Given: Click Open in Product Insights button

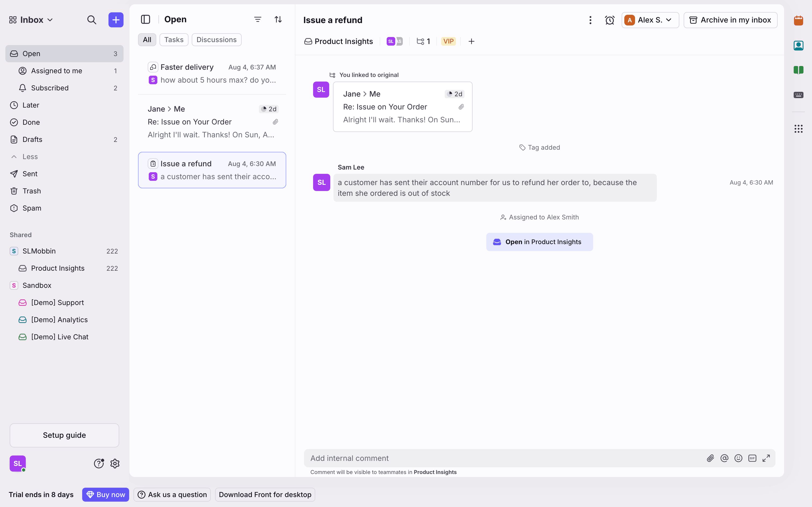Looking at the screenshot, I should coord(539,242).
